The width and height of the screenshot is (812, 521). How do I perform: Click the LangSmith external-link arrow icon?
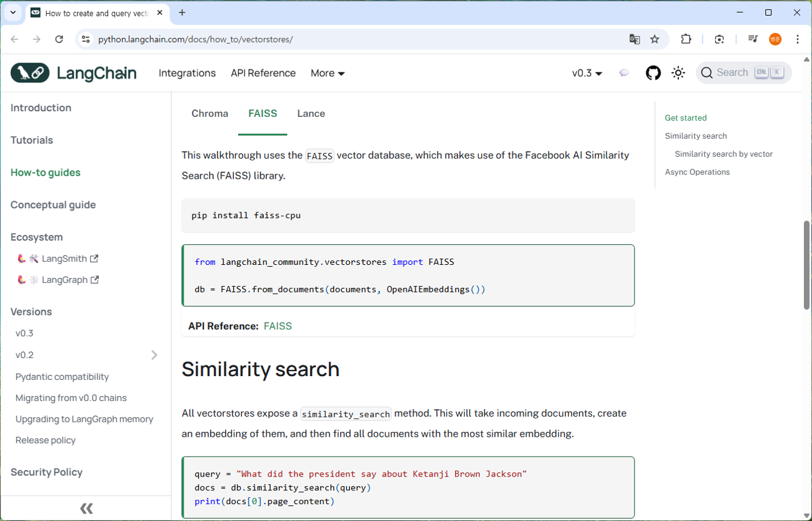94,258
